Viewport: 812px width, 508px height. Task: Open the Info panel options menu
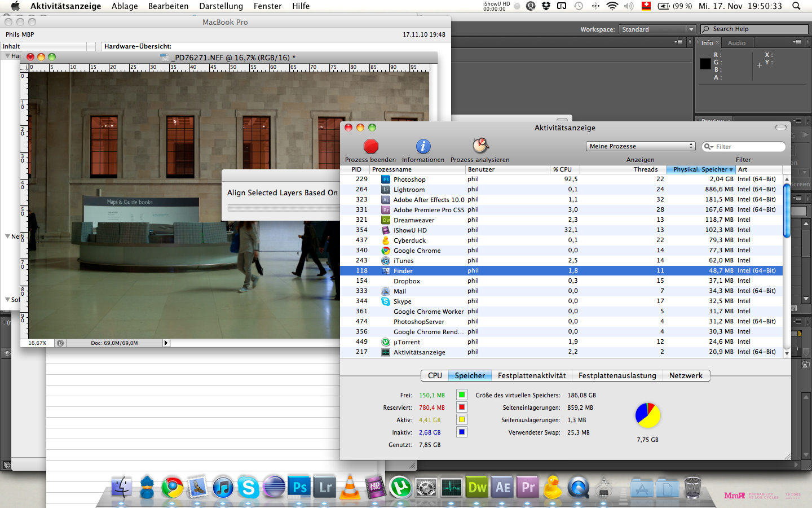click(x=796, y=42)
